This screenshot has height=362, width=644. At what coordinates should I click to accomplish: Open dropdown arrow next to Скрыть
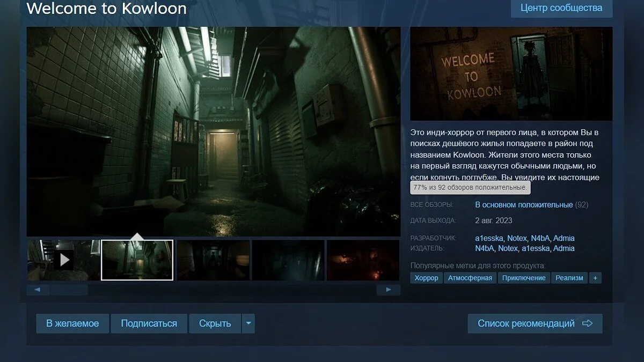pos(248,323)
